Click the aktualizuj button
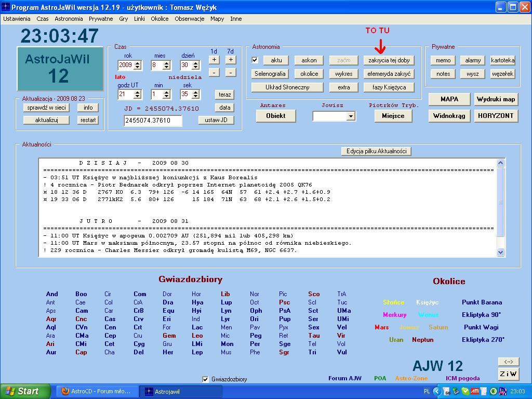532x399 pixels. pyautogui.click(x=46, y=120)
